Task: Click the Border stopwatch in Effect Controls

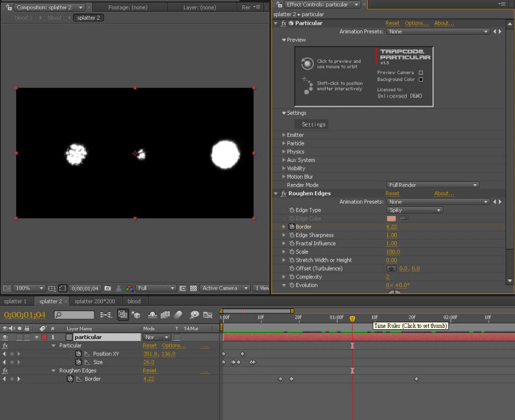Action: [292, 227]
